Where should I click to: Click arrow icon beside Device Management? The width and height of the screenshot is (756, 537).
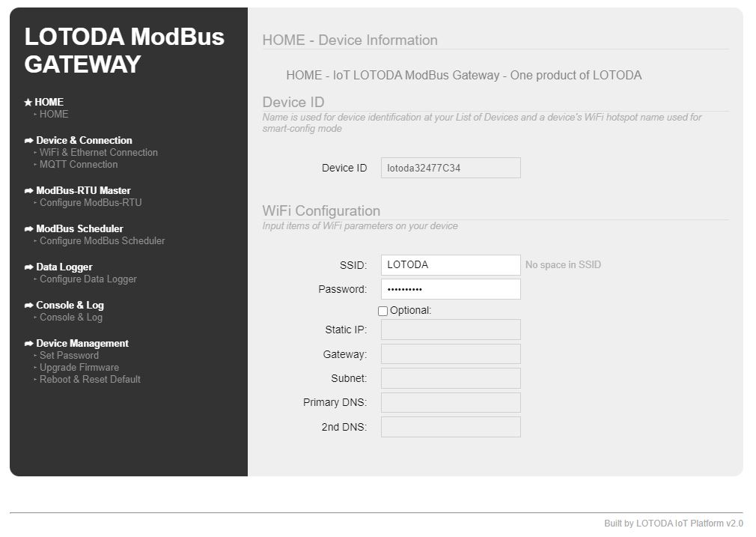[x=28, y=344]
